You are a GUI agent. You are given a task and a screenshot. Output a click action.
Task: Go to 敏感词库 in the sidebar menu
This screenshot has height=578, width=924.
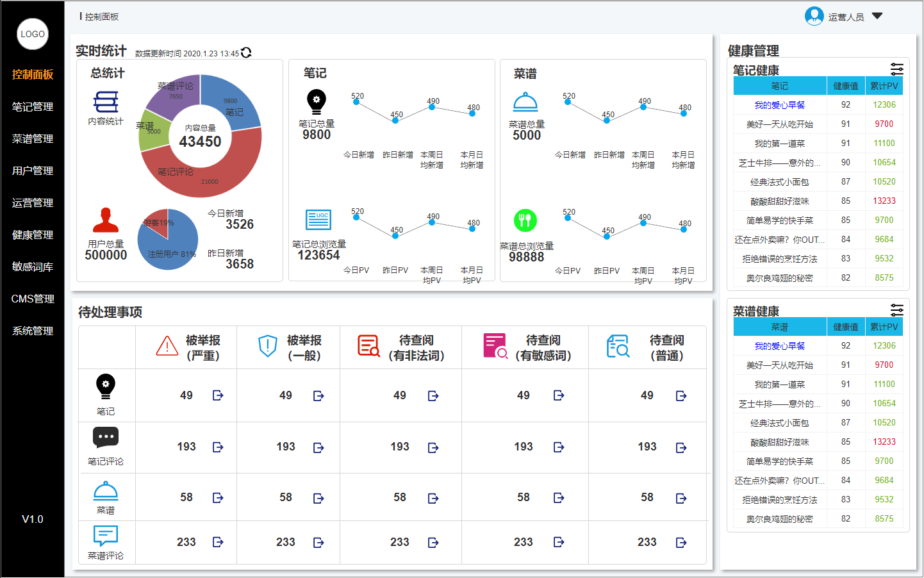coord(33,267)
